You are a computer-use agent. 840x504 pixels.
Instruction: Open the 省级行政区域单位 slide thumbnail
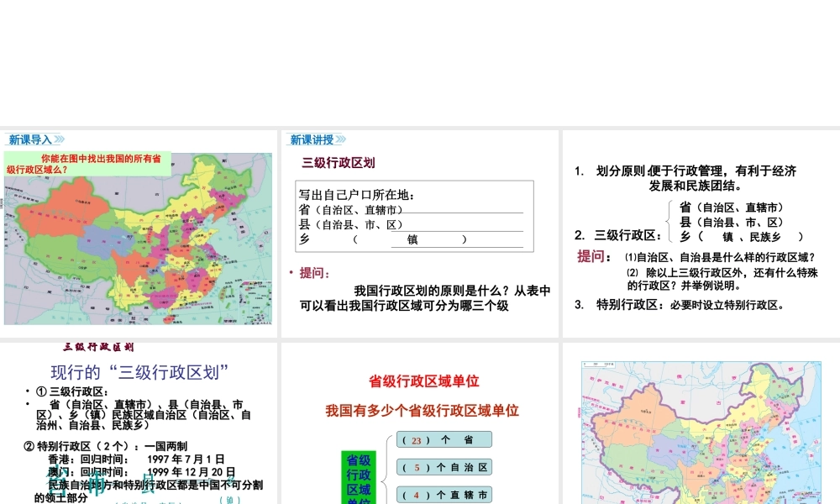pos(419,423)
